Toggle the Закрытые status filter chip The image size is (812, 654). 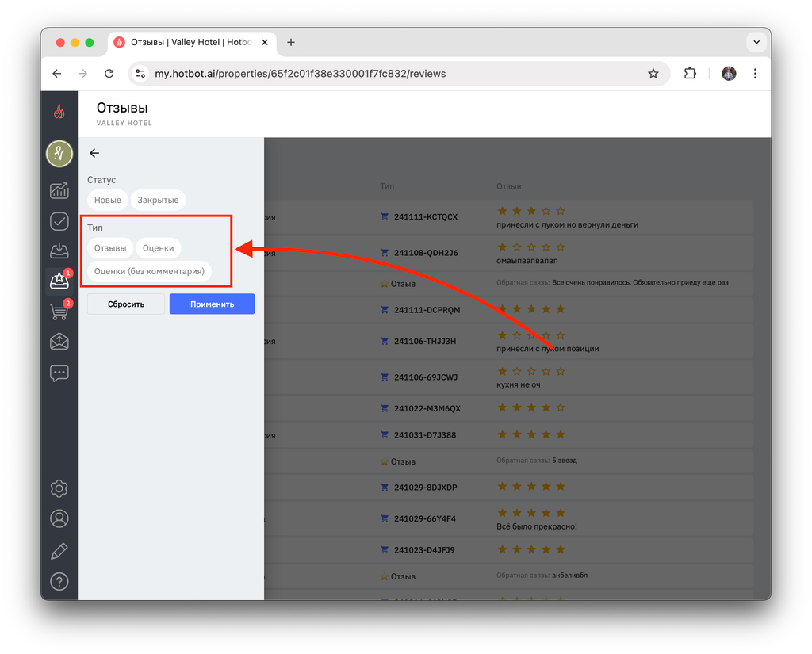coord(158,200)
